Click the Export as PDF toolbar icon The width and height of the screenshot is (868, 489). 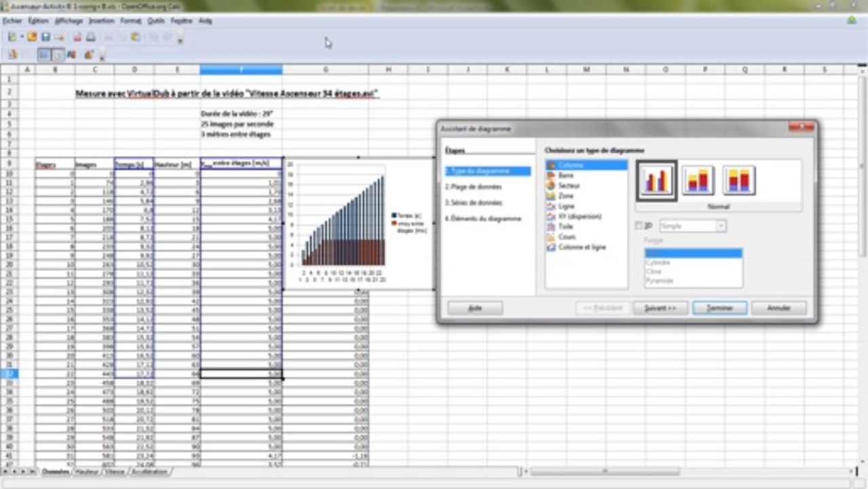[x=77, y=37]
